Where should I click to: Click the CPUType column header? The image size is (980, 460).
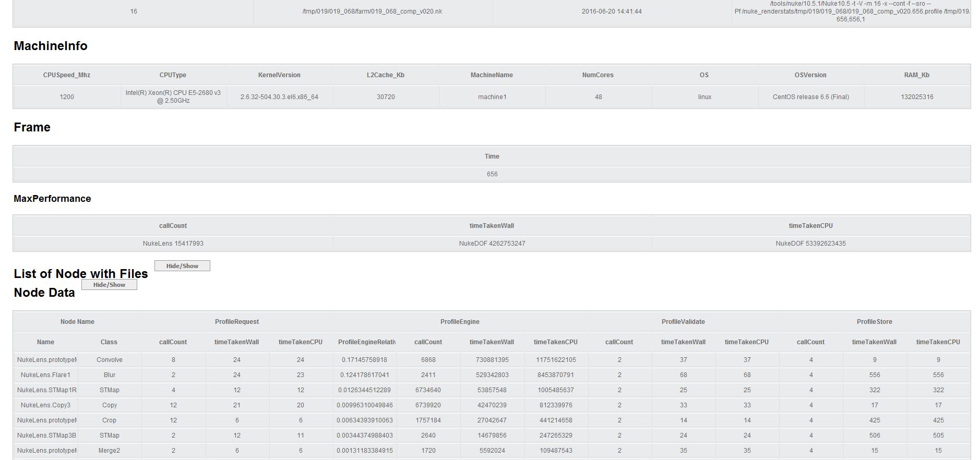tap(173, 75)
